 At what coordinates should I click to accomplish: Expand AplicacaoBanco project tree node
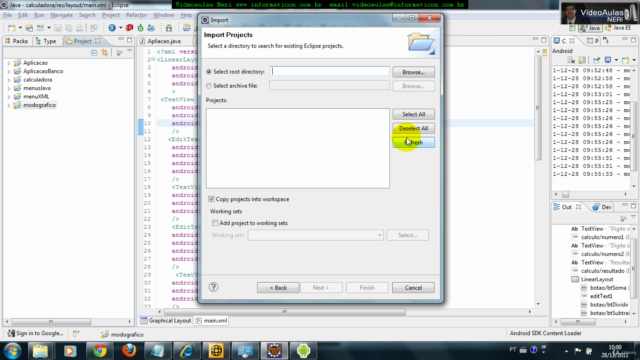(9, 71)
